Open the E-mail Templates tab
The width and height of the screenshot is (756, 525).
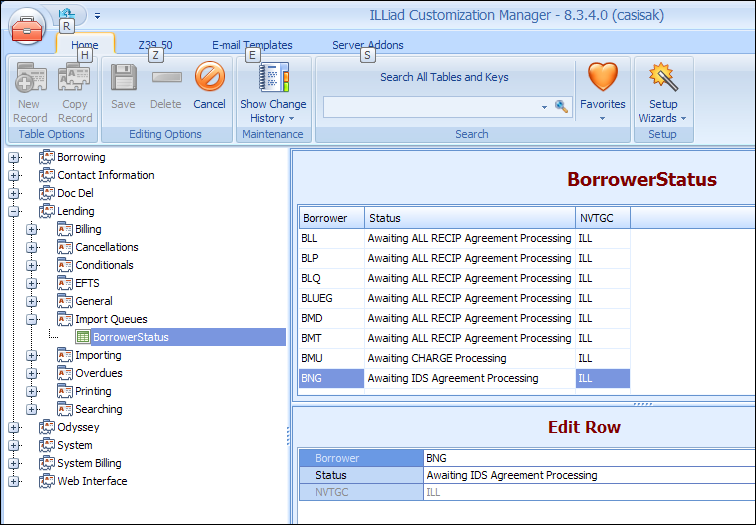click(x=252, y=45)
